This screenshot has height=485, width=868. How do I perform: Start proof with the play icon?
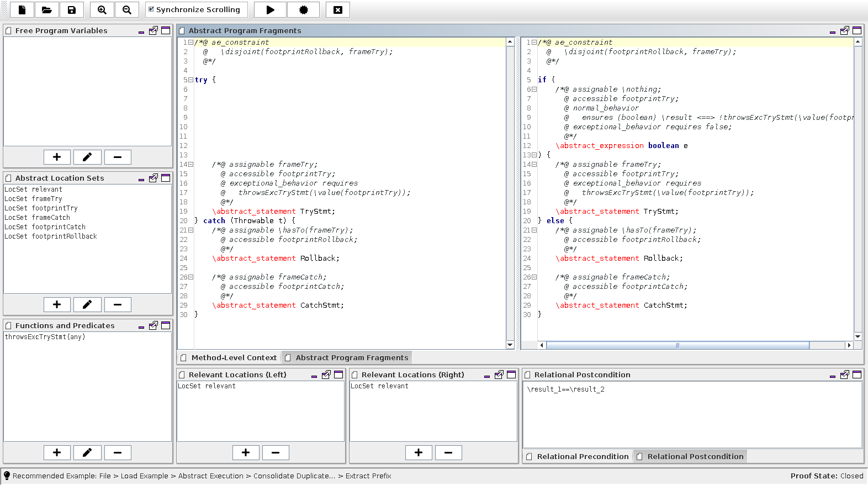click(x=270, y=10)
